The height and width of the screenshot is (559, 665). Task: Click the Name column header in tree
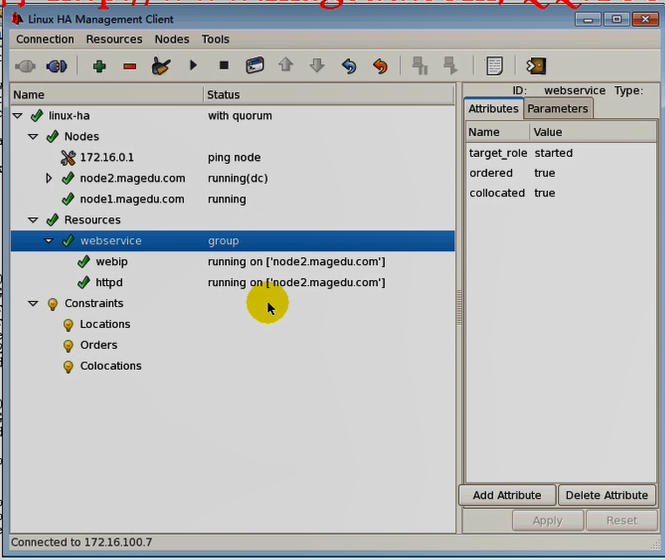pyautogui.click(x=107, y=95)
